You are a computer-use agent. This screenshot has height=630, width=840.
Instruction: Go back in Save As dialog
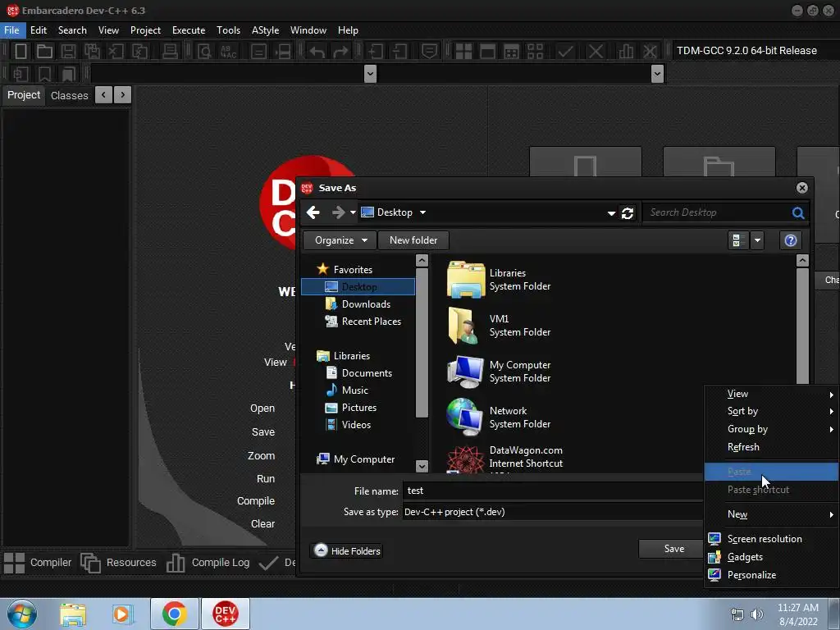pos(313,212)
